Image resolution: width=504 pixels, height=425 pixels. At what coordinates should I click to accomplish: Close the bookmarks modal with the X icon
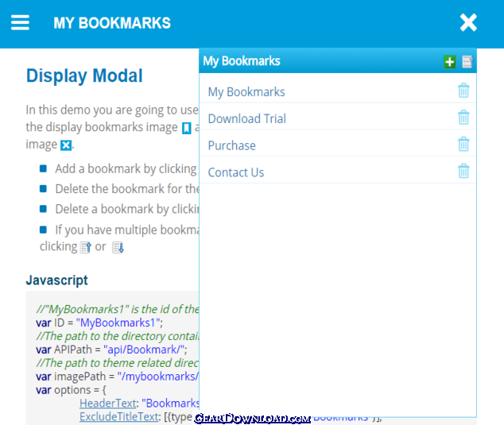pos(468,23)
